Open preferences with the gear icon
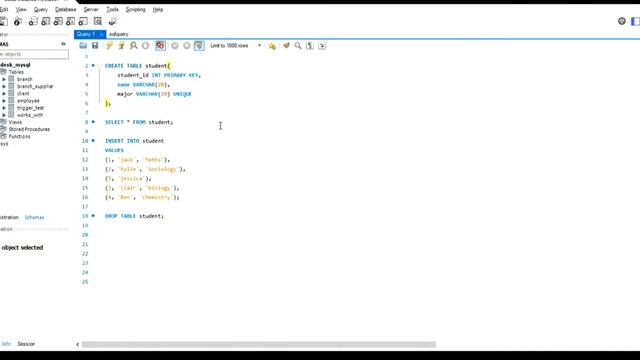This screenshot has width=640, height=360. coord(622,21)
